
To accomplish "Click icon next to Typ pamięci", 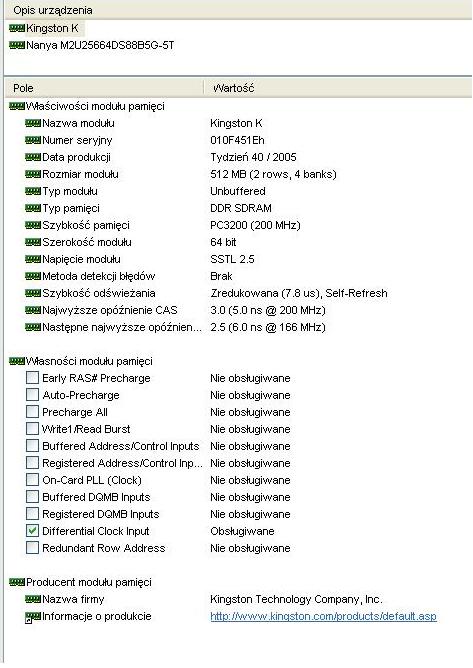I will pos(33,208).
